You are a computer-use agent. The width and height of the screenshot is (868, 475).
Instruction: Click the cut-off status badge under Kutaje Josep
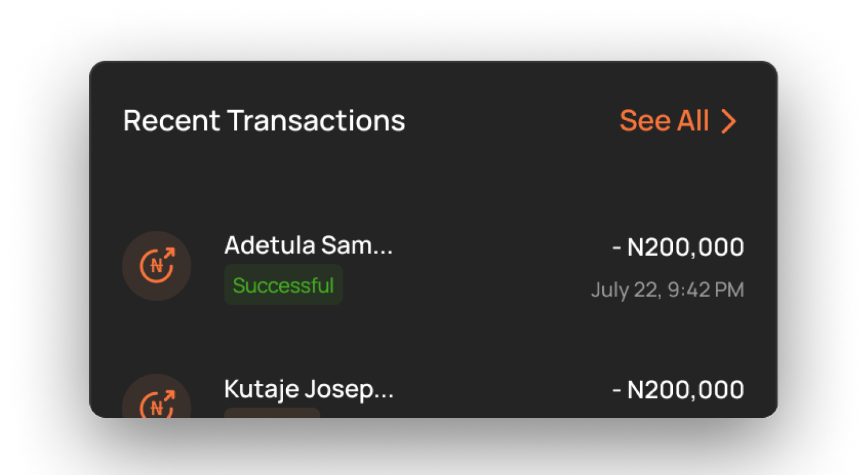272,412
